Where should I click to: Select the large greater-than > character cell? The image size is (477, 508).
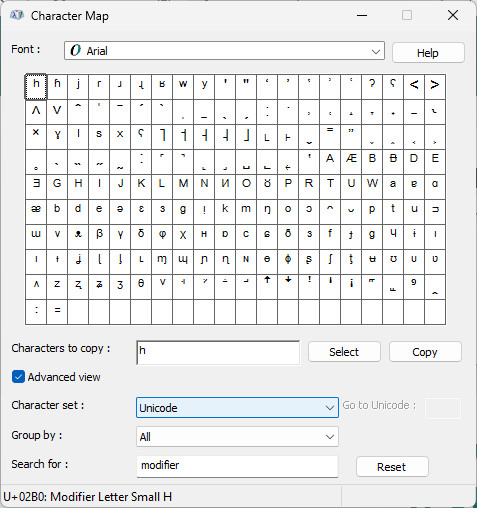click(435, 87)
